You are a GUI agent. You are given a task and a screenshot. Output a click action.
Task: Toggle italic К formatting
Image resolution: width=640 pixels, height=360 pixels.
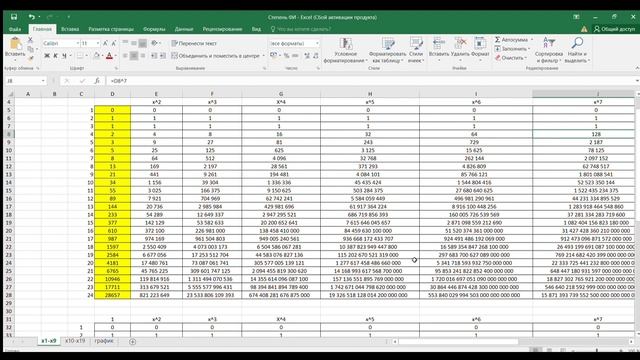(56, 56)
